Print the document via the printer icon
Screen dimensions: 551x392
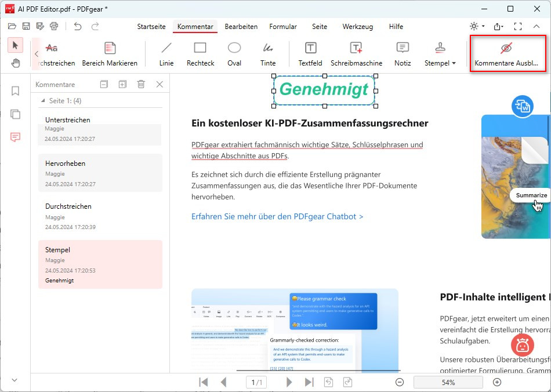pos(54,26)
